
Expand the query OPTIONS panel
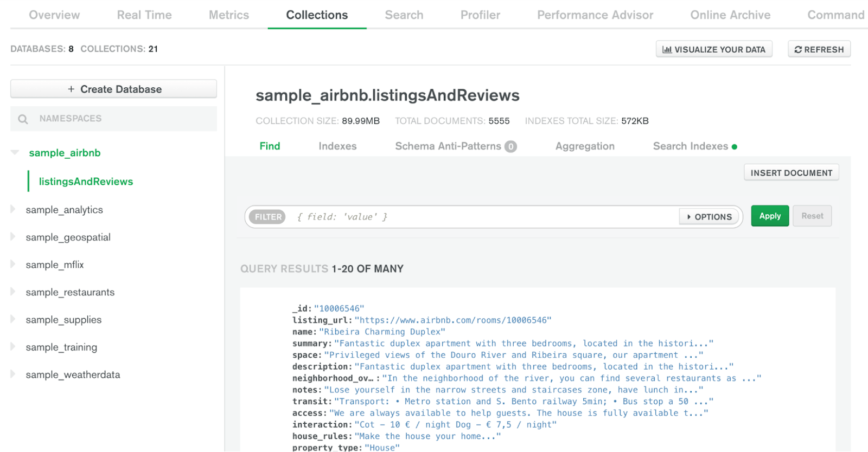(709, 217)
